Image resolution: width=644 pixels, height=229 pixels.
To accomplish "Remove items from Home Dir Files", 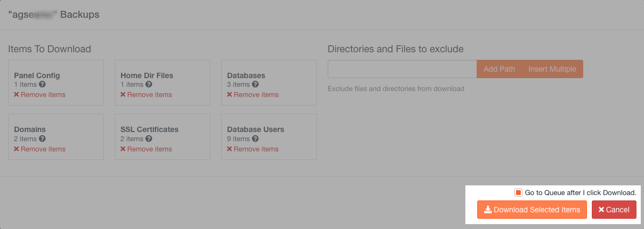I will tap(146, 94).
